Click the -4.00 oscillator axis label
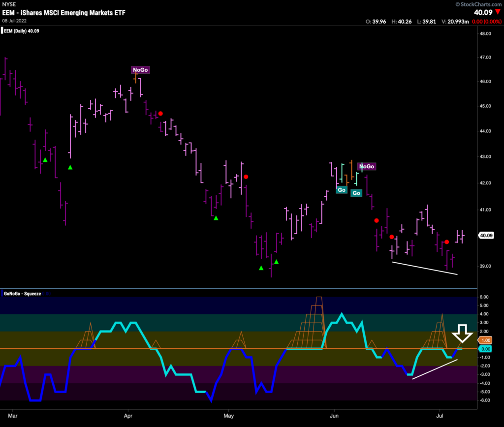 coord(484,383)
